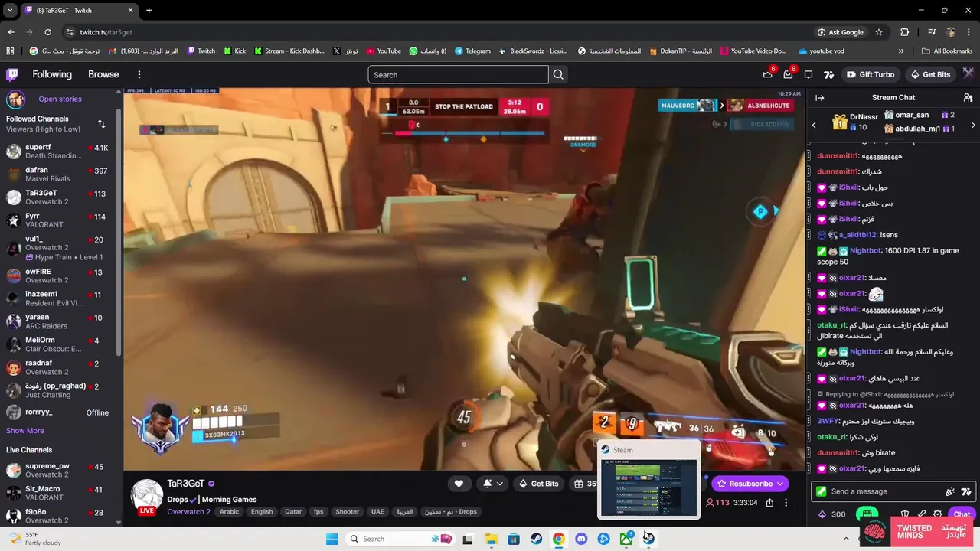Open notification bell dropdown under the stream
Screen dimensions: 980x551
click(493, 484)
